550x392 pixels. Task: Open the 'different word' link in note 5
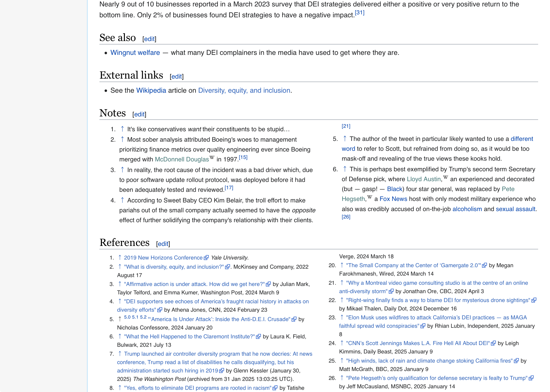[522, 139]
